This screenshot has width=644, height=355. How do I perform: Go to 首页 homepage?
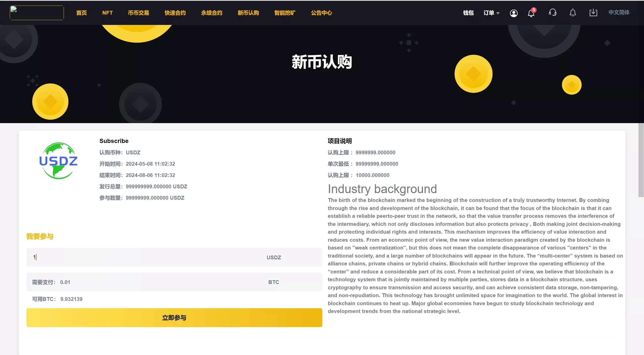(81, 13)
